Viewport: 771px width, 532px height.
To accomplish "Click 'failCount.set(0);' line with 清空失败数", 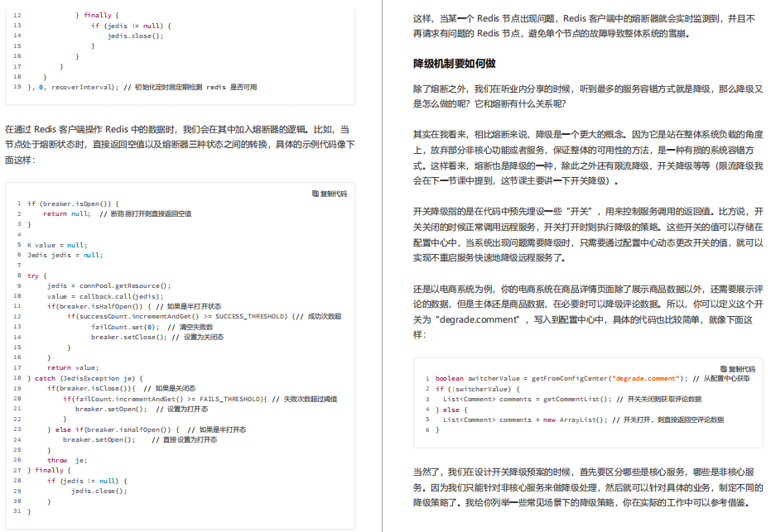I will pos(152,327).
